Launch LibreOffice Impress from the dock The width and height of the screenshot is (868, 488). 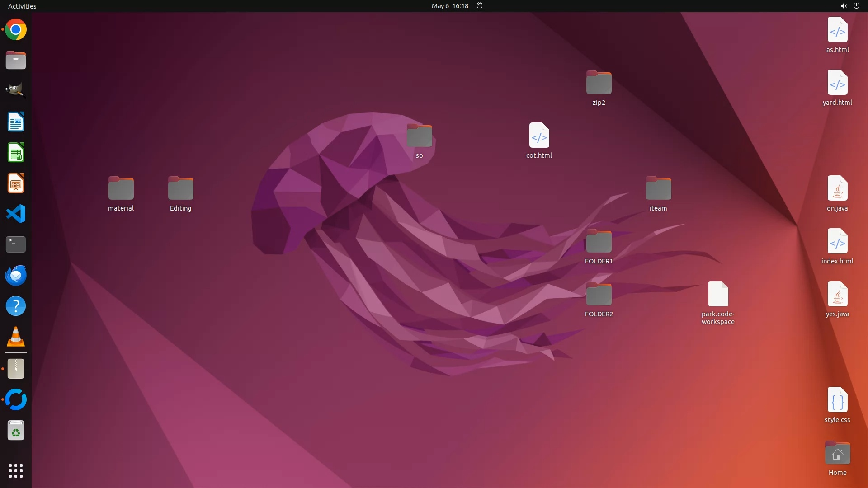pos(16,183)
